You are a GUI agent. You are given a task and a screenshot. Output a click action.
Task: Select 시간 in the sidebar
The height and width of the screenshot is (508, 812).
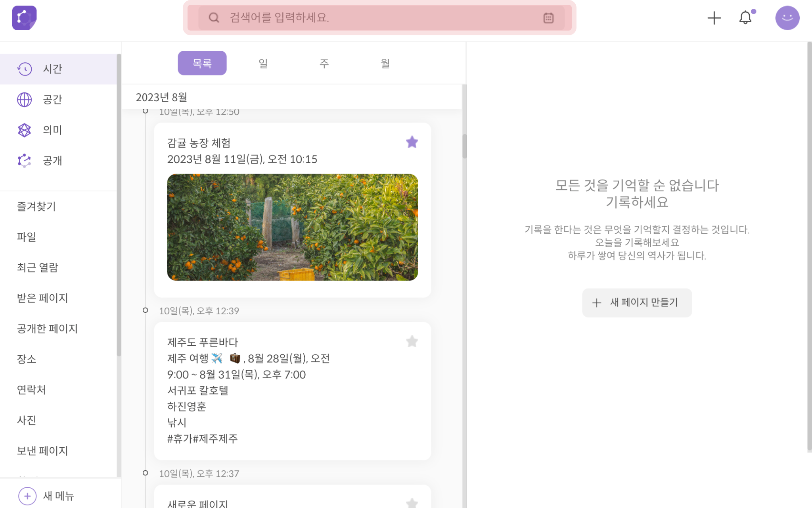(x=58, y=69)
